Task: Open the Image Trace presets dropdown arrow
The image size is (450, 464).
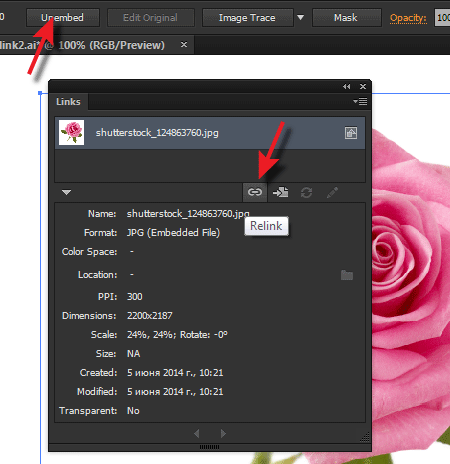Action: coord(300,17)
